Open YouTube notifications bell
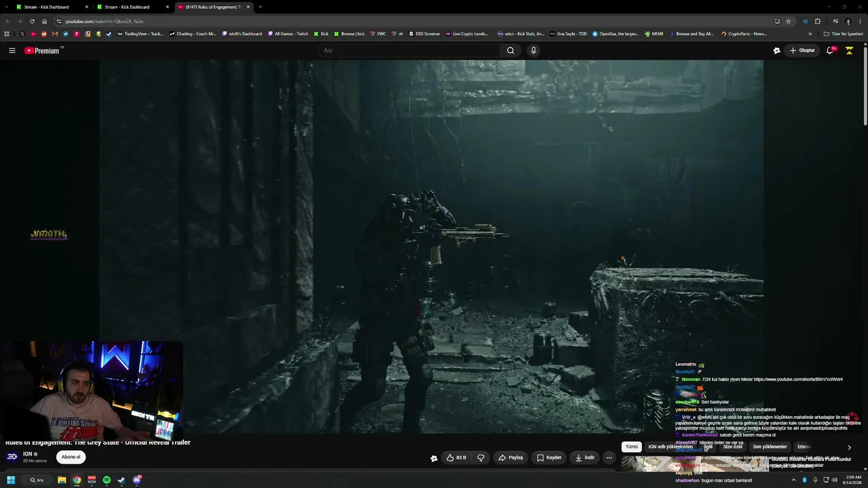The height and width of the screenshot is (488, 868). 830,50
